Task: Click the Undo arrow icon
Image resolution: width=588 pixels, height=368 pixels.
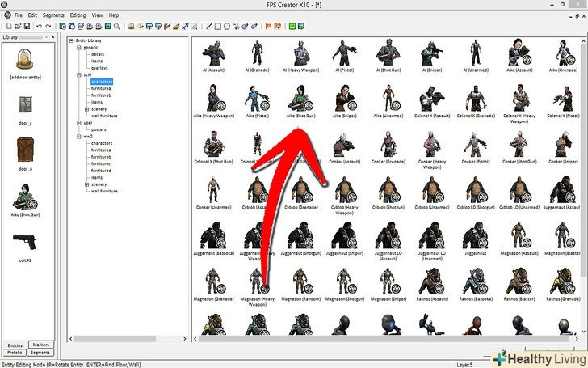Action: click(39, 26)
